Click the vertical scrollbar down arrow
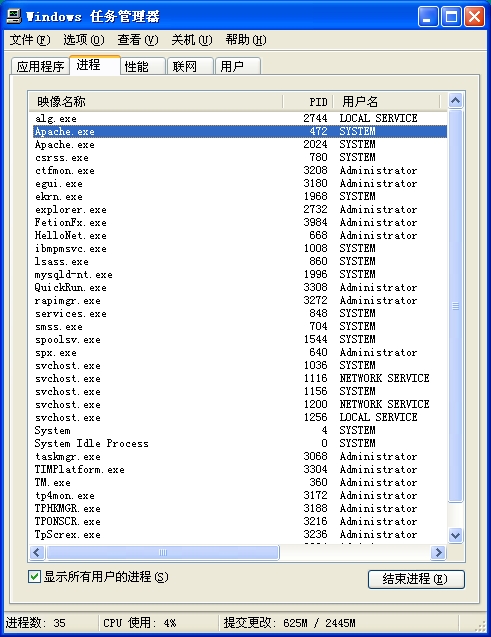 455,535
